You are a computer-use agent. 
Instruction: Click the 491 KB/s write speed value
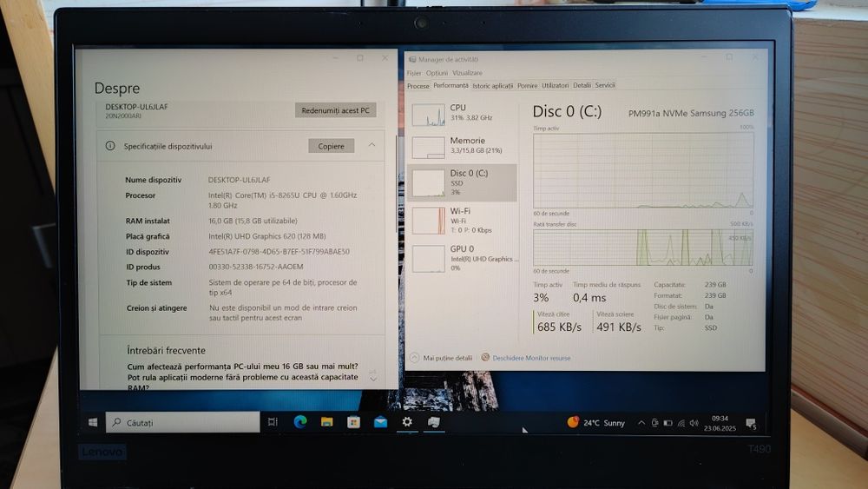click(618, 327)
